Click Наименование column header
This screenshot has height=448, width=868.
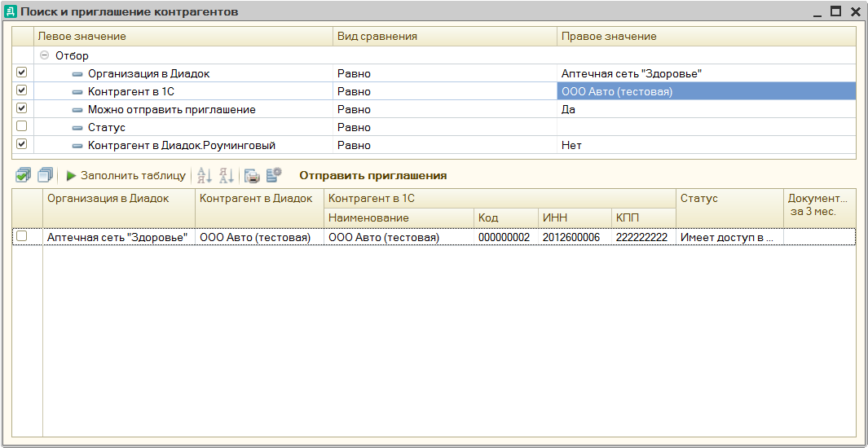click(399, 217)
